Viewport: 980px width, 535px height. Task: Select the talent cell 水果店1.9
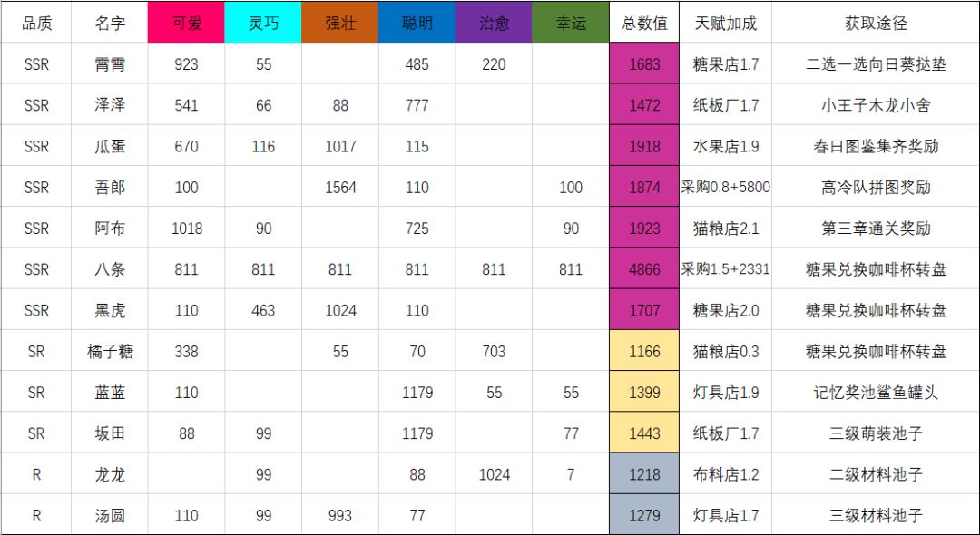(726, 146)
